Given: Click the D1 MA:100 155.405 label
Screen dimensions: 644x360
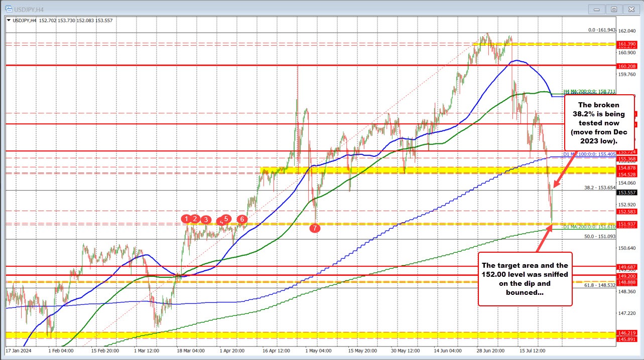Looking at the screenshot, I should 589,154.
